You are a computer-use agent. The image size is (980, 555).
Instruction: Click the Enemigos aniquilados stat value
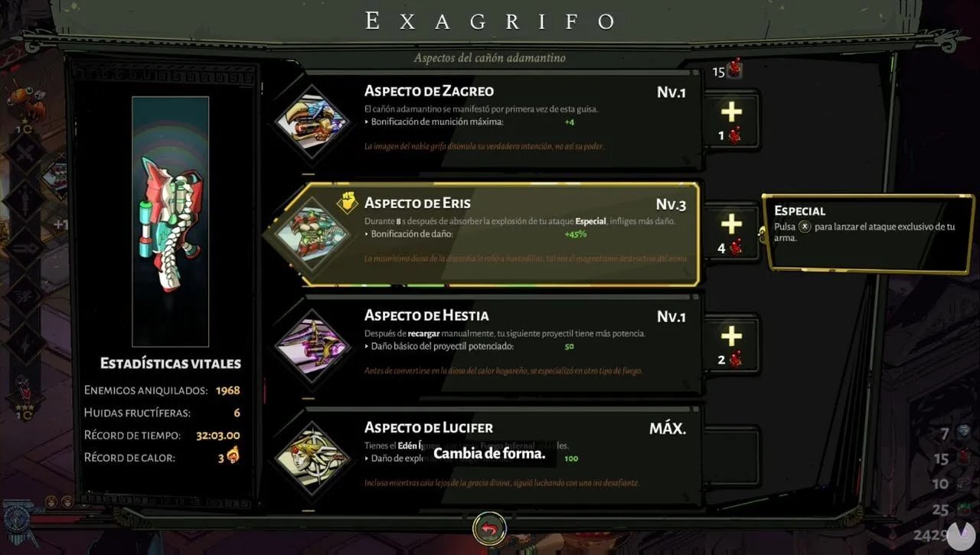[x=227, y=390]
